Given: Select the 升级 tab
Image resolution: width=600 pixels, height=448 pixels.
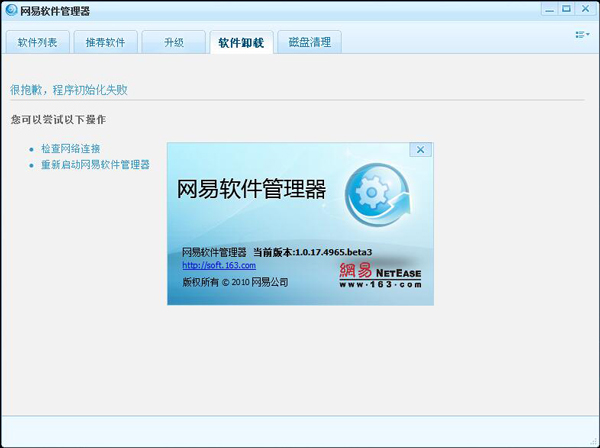Looking at the screenshot, I should 174,42.
